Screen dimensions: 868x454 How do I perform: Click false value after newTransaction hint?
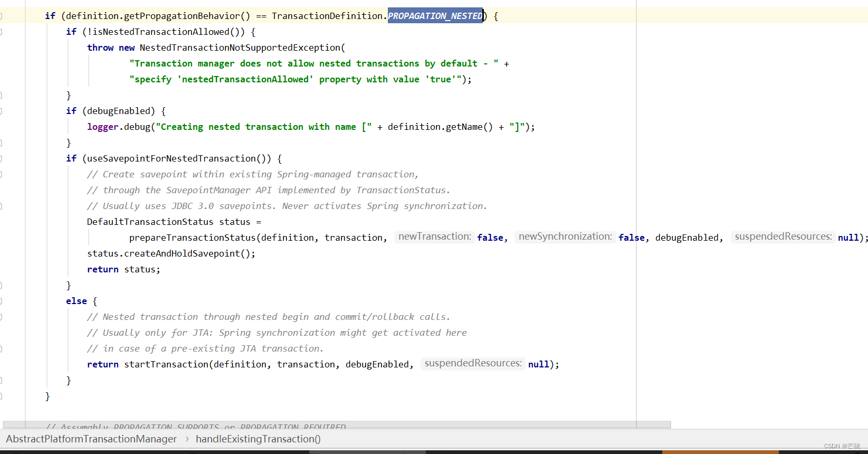pos(490,238)
